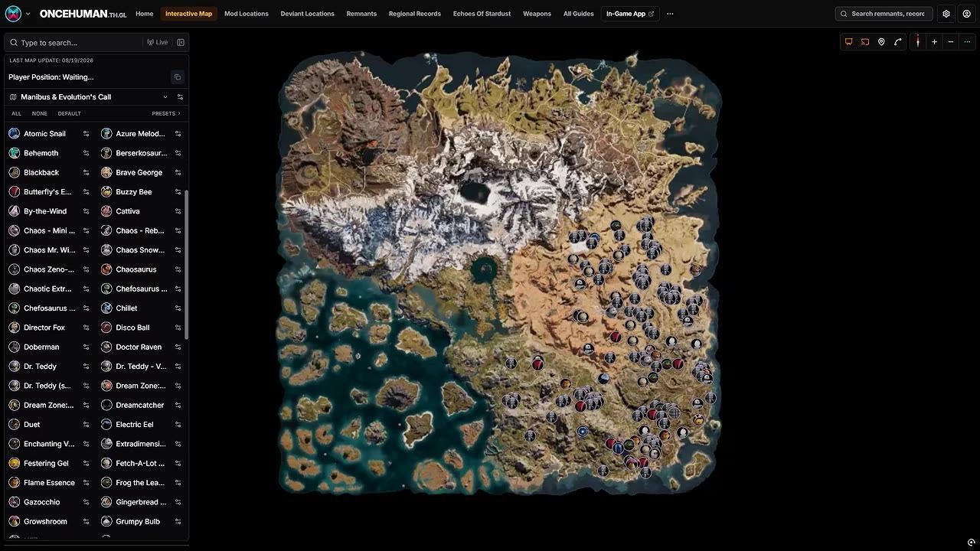This screenshot has width=980, height=551.
Task: Open the Presets submenu
Action: [166, 113]
